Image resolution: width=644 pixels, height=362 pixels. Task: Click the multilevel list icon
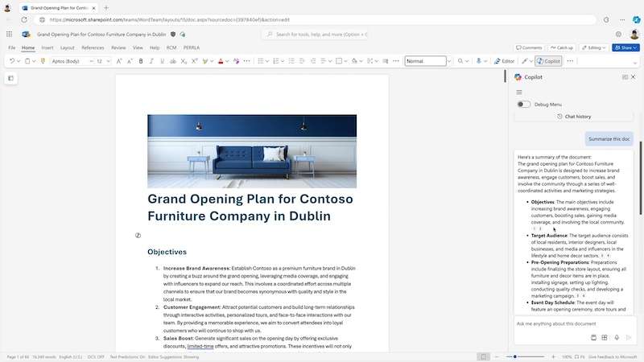pos(291,61)
